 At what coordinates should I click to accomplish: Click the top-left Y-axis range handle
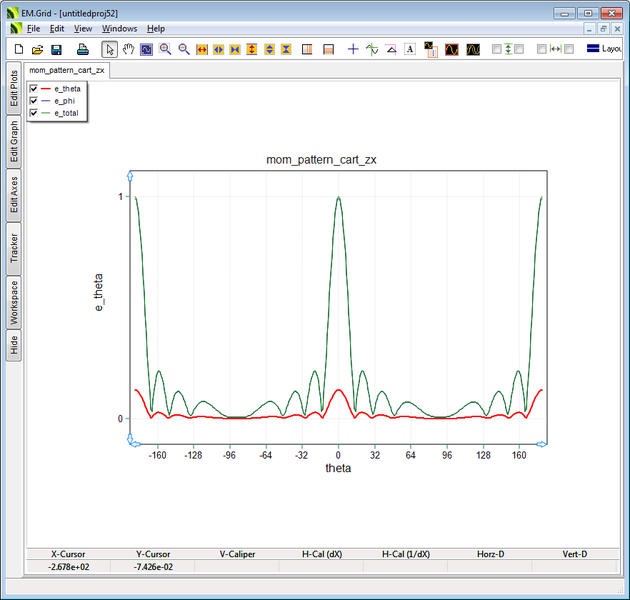[128, 174]
